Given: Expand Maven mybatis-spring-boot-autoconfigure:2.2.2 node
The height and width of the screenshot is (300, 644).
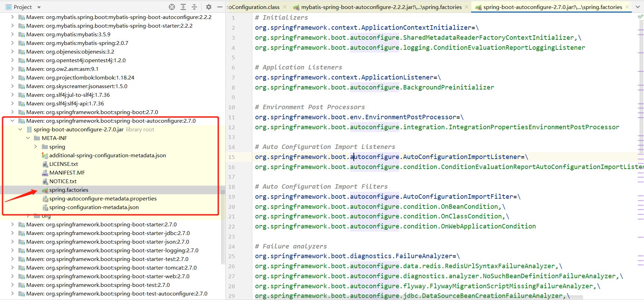Looking at the screenshot, I should (12, 17).
